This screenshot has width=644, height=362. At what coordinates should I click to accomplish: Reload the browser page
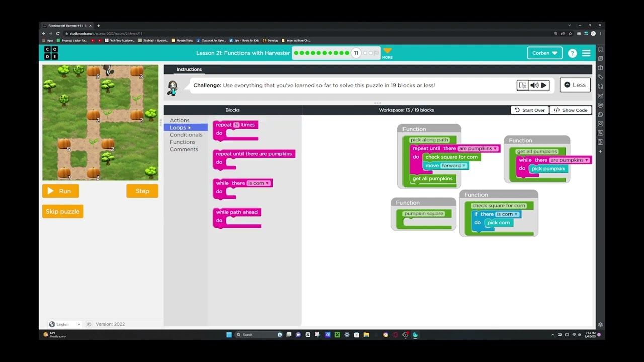tap(58, 33)
